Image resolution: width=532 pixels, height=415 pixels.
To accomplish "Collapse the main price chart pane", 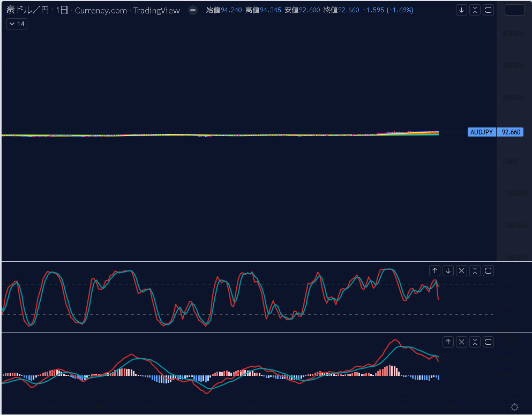I will point(475,10).
